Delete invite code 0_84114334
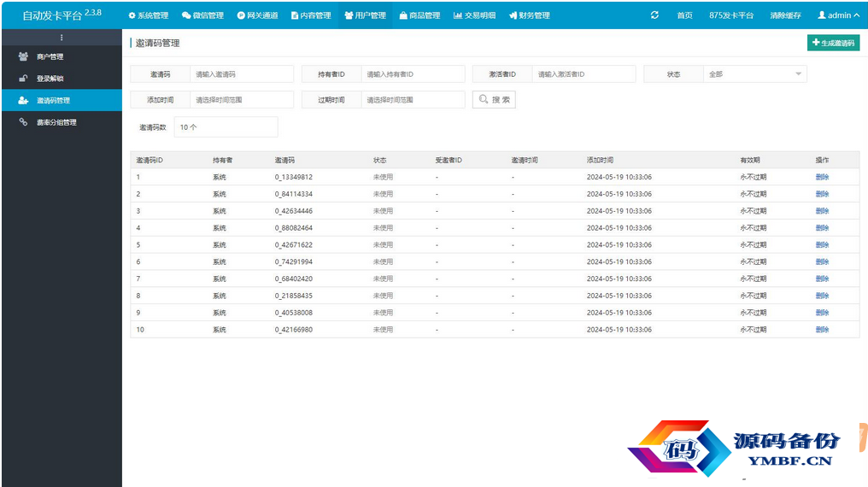 [x=822, y=194]
